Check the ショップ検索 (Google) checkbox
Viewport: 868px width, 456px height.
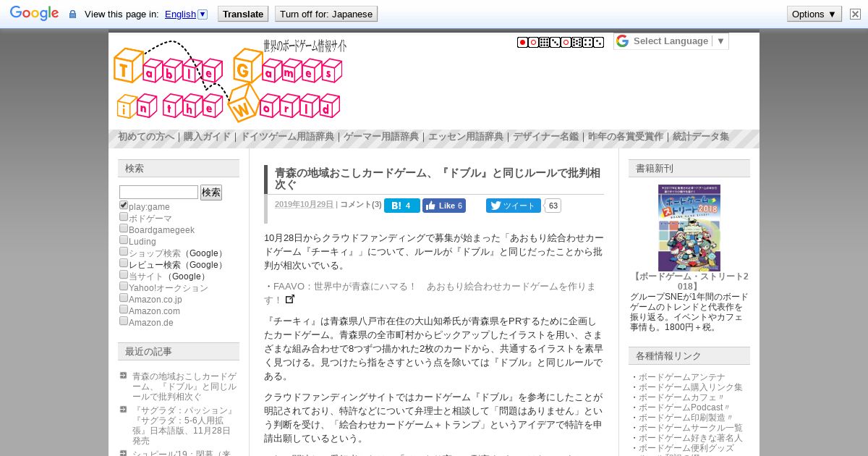click(124, 252)
